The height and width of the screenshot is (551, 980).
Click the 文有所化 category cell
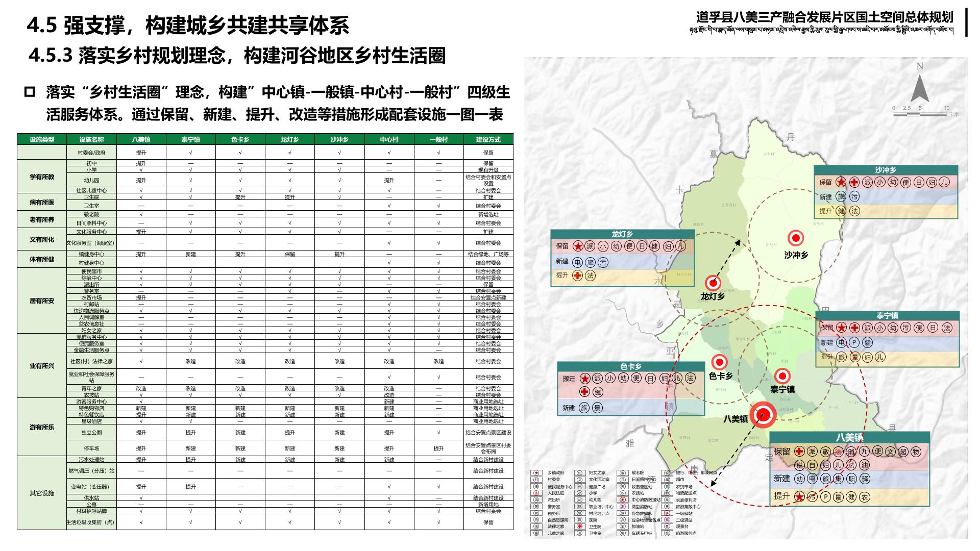[x=42, y=239]
